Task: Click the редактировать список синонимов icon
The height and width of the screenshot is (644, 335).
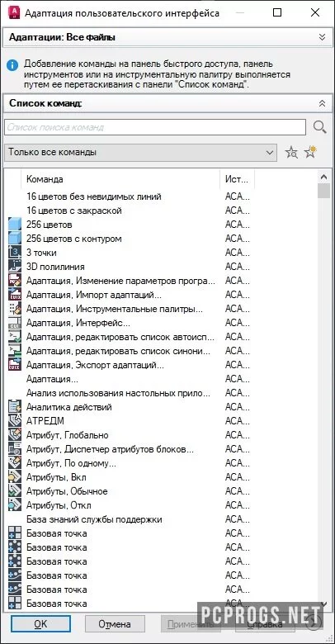Action: coord(15,351)
